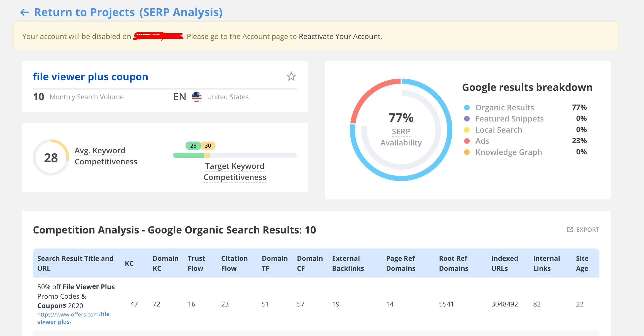The height and width of the screenshot is (336, 644).
Task: Click the Citation Flow column header
Action: coord(234,263)
